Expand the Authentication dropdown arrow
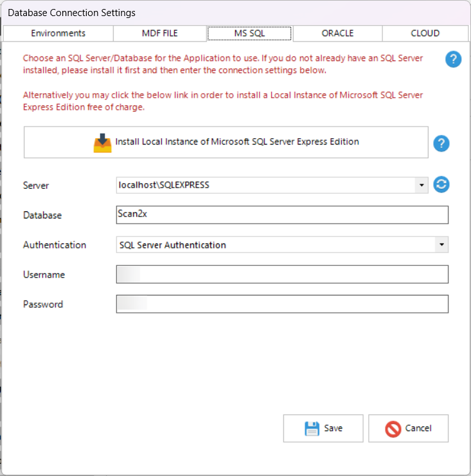The height and width of the screenshot is (476, 471). (x=441, y=245)
